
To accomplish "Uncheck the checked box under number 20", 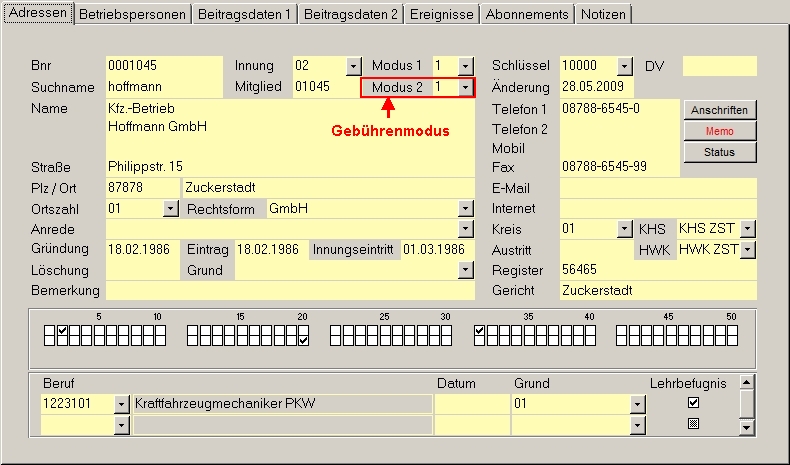I will point(303,341).
